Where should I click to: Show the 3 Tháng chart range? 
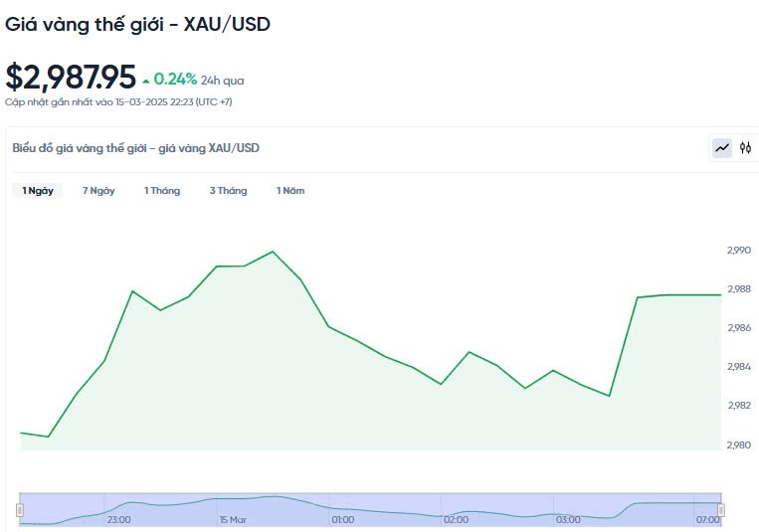coord(228,191)
